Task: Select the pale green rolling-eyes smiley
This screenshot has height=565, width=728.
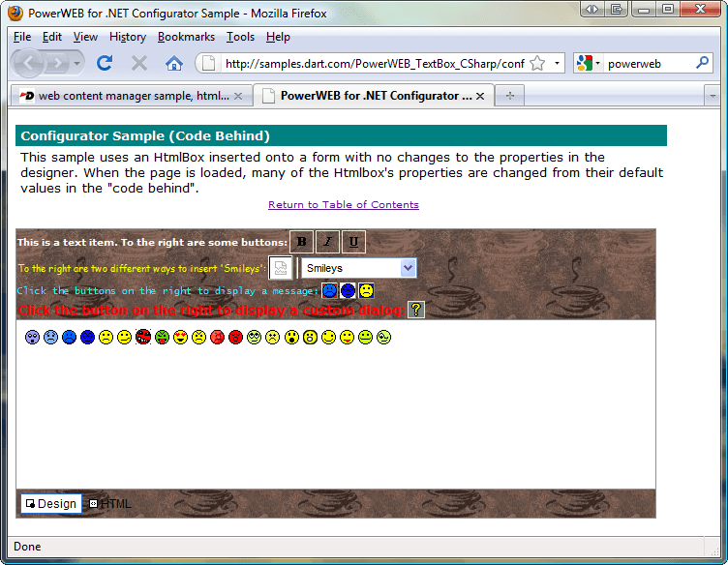Action: click(x=254, y=338)
